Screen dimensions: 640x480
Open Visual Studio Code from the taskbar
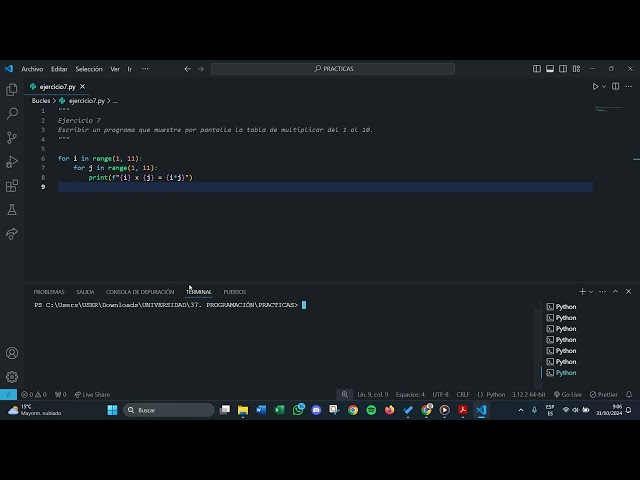tap(481, 410)
